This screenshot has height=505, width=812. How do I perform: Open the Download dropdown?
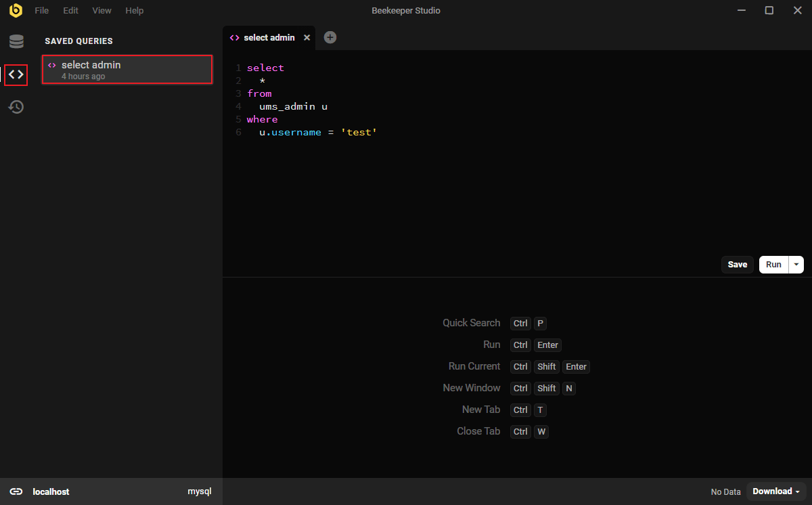click(x=776, y=491)
